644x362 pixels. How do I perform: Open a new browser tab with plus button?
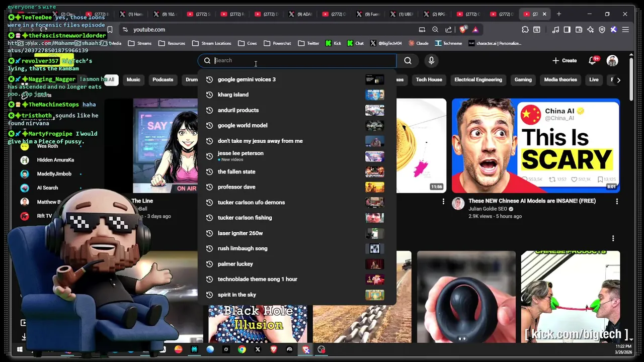[558, 14]
